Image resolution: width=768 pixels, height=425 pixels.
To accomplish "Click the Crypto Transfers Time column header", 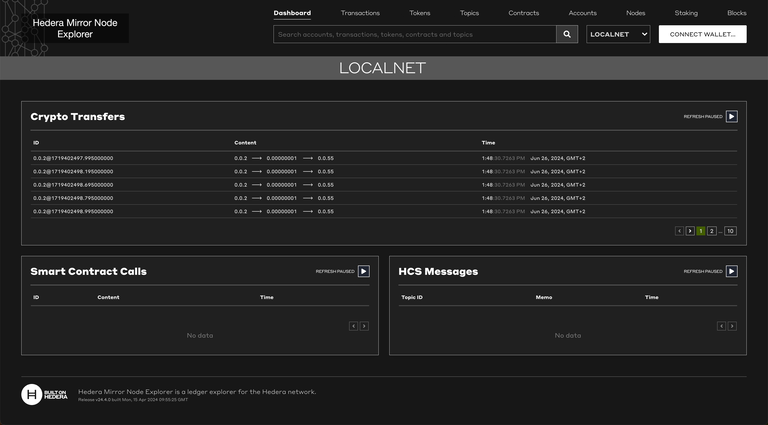I will point(488,142).
